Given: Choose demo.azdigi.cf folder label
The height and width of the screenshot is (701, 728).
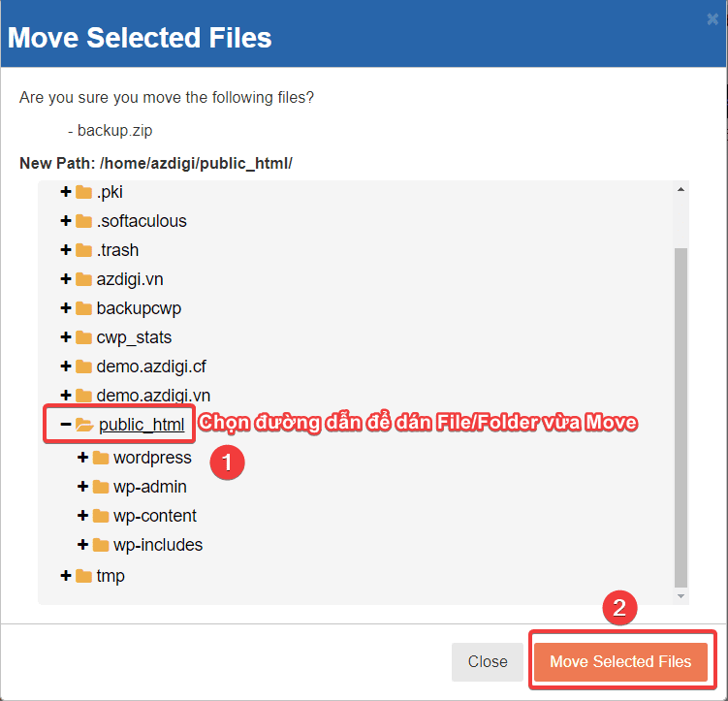Looking at the screenshot, I should (x=151, y=366).
